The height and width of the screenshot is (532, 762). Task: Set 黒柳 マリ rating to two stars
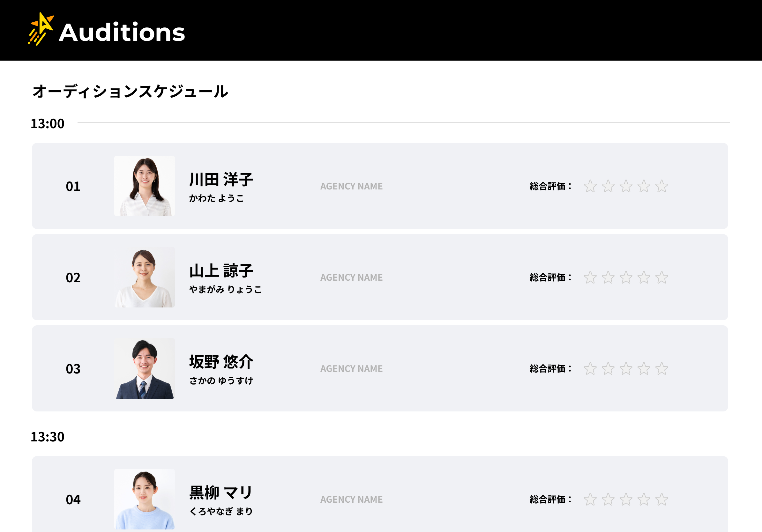[608, 499]
